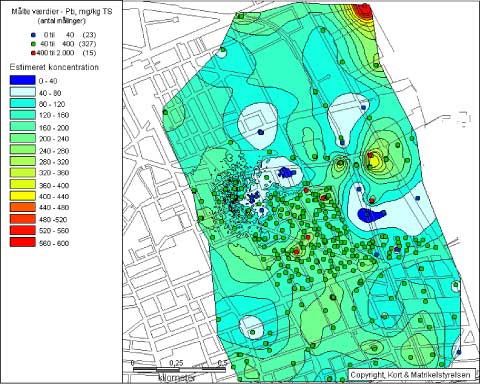Click the 320 - 360 legend swatch

22,172
